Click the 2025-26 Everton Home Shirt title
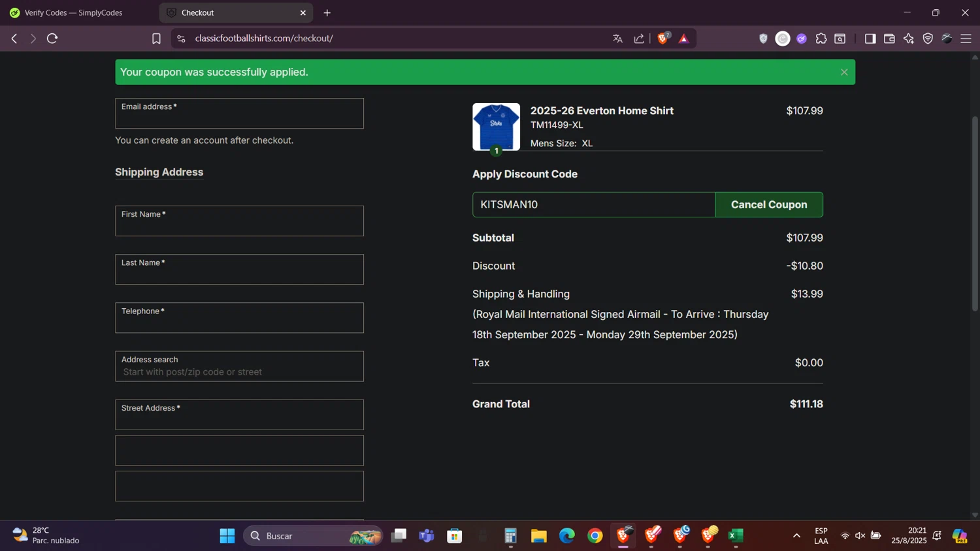This screenshot has height=551, width=980. pyautogui.click(x=602, y=110)
